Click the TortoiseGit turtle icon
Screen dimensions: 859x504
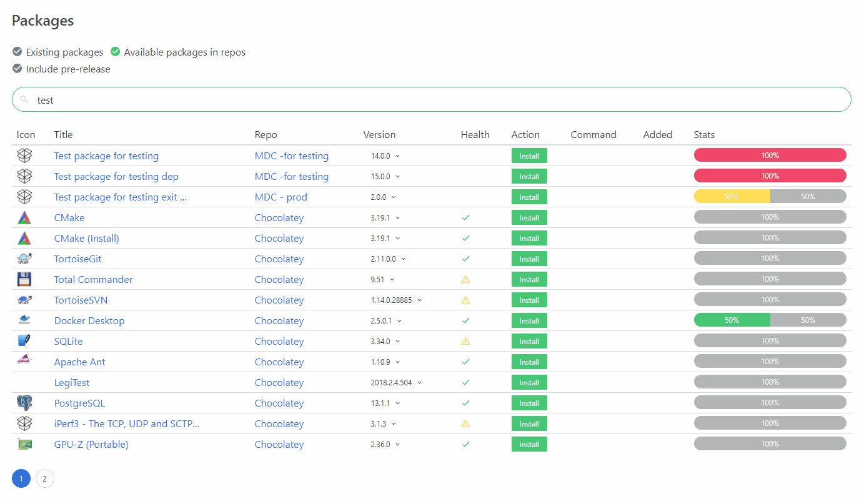tap(24, 259)
